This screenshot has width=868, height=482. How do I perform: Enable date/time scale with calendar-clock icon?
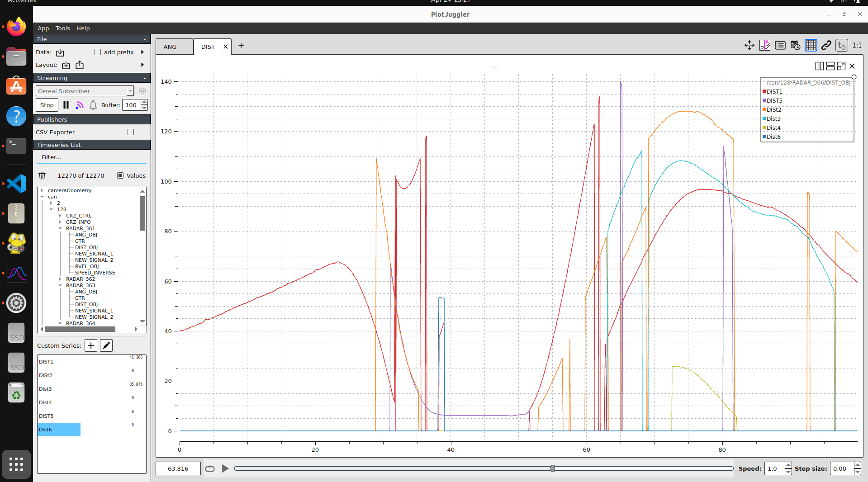795,45
